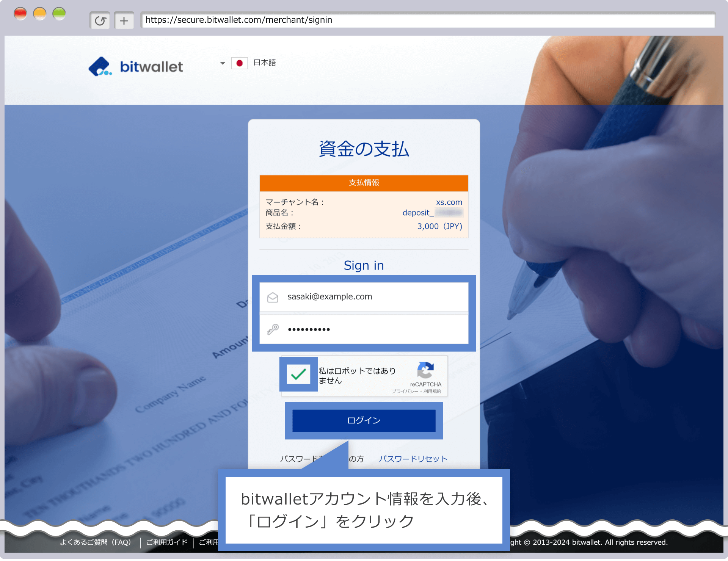Click the key icon in password field
The image size is (728, 561).
pyautogui.click(x=272, y=329)
